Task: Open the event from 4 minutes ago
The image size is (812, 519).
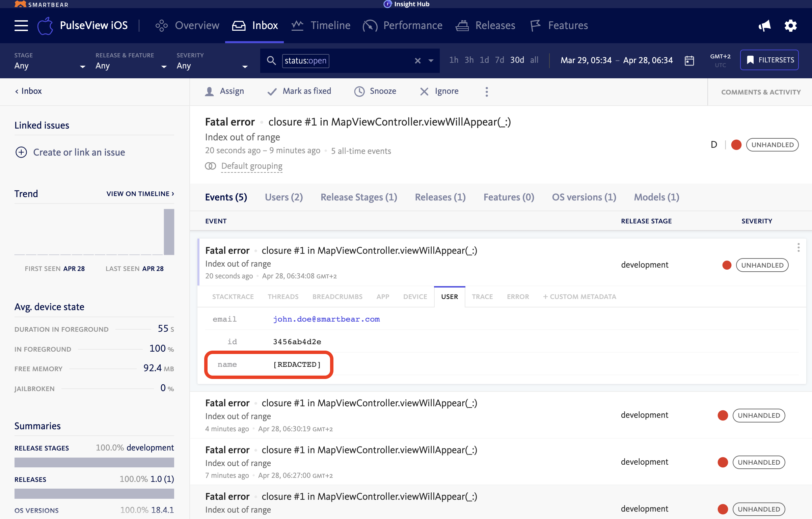Action: [501, 415]
